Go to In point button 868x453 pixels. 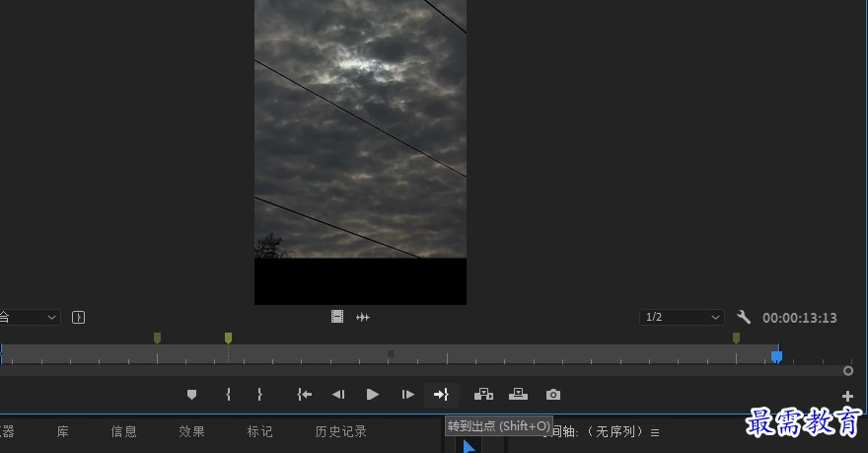305,395
